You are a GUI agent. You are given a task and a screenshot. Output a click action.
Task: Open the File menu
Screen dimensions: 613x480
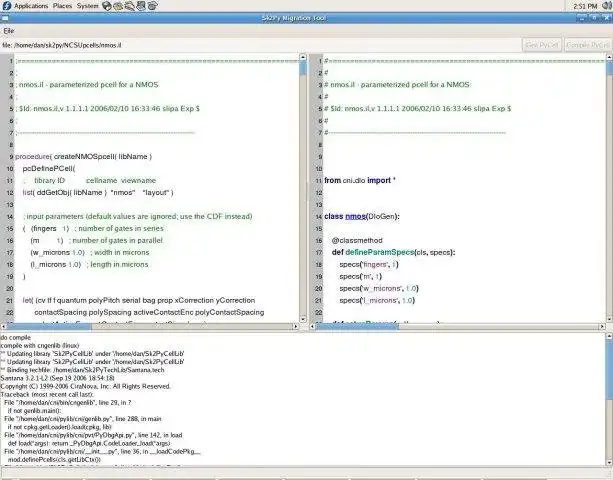pyautogui.click(x=9, y=31)
